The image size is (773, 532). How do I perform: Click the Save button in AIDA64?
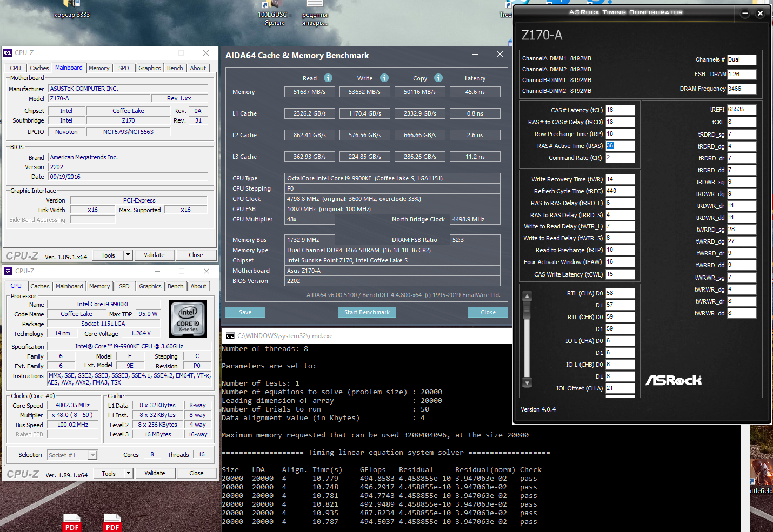[245, 312]
